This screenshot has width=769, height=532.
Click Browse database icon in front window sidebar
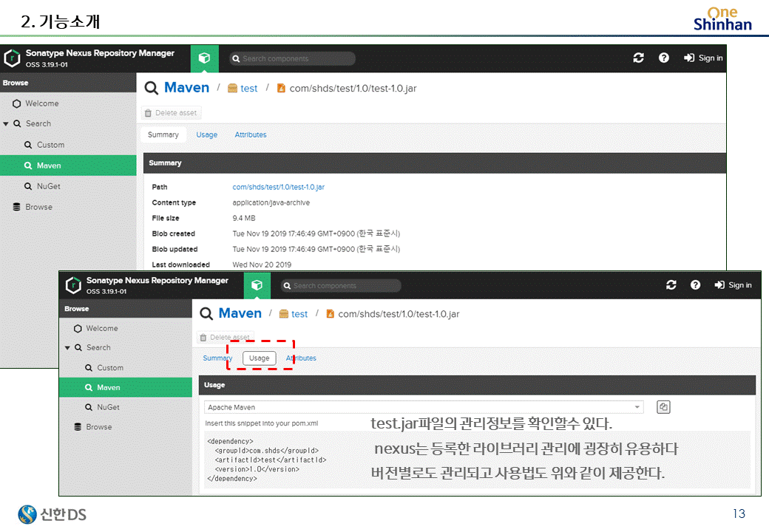pos(78,426)
